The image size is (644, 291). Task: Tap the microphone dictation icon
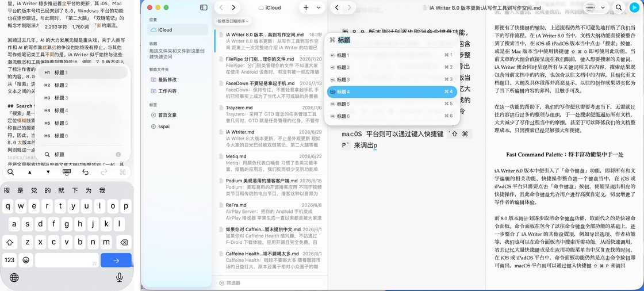tap(120, 277)
